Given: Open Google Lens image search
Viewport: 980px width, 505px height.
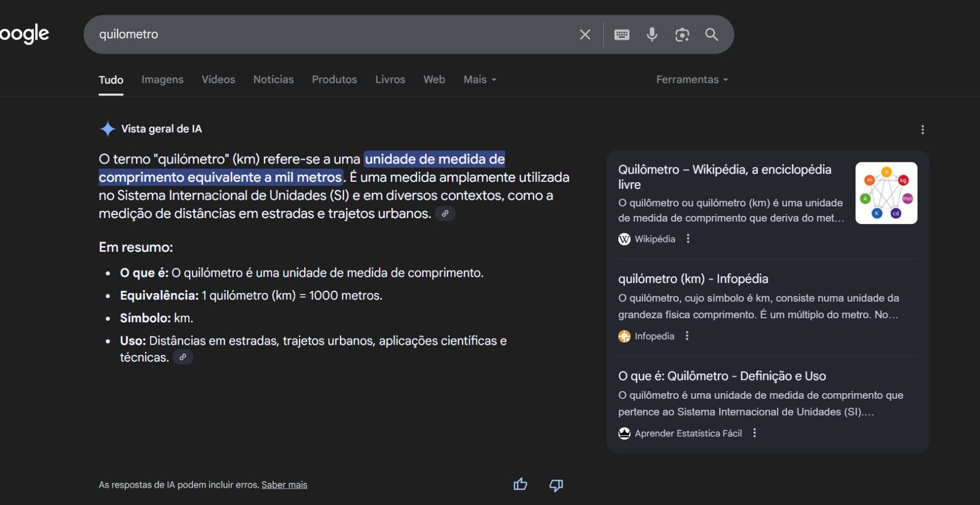Looking at the screenshot, I should click(682, 35).
